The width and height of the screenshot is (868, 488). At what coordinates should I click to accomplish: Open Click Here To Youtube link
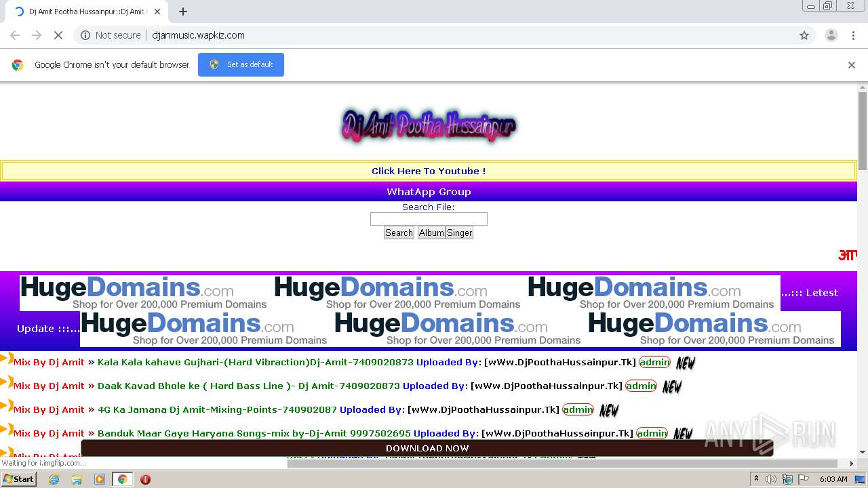[x=429, y=171]
